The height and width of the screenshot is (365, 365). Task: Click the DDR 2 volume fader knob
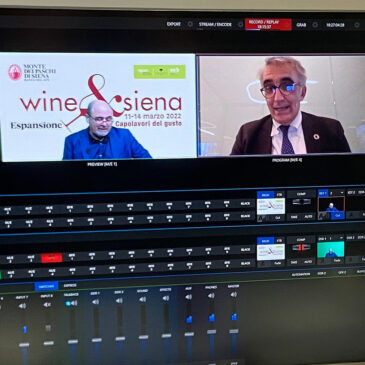120,339
